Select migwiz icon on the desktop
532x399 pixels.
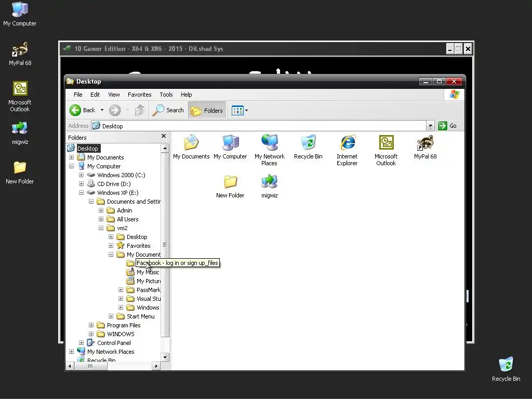tap(20, 132)
